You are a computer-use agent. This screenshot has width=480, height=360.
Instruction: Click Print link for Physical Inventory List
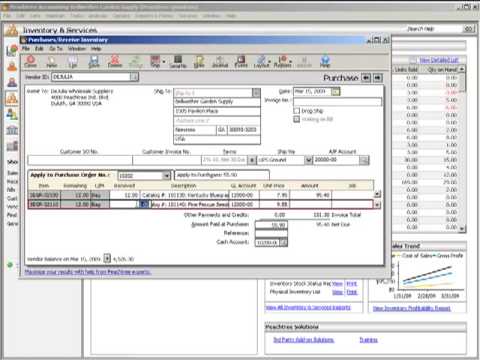(352, 292)
